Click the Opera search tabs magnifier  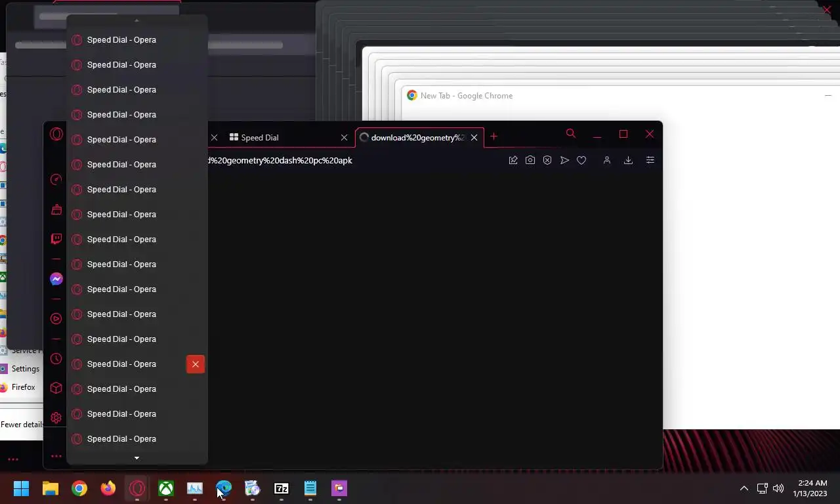pyautogui.click(x=571, y=134)
